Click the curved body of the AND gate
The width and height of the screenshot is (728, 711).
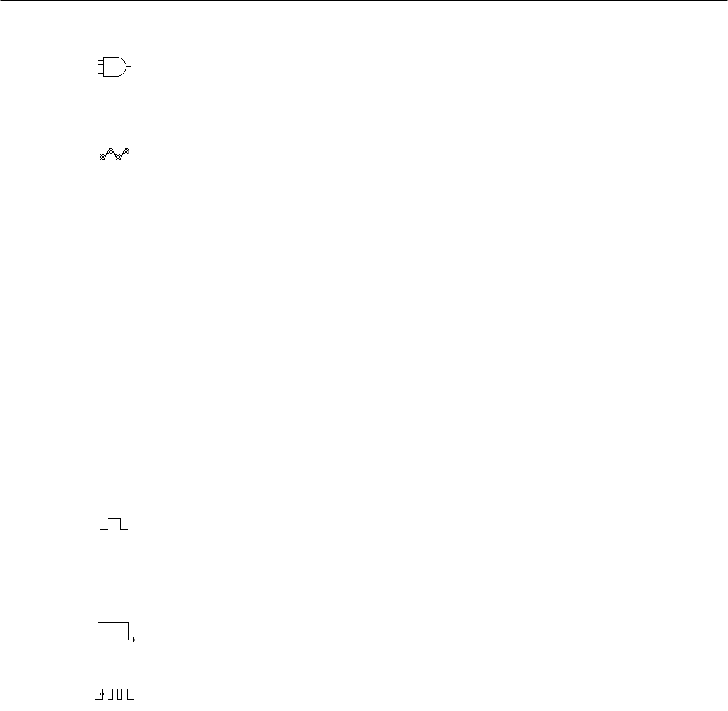[x=115, y=67]
